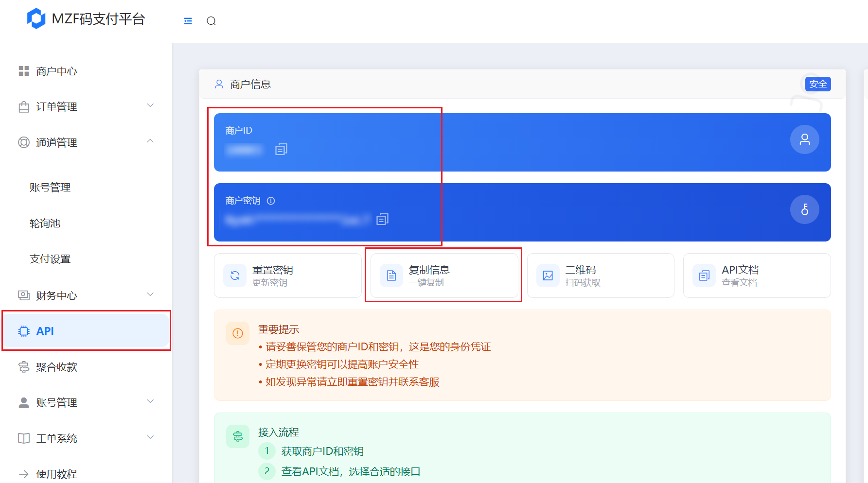
Task: Expand the 订单管理 menu
Action: [87, 106]
